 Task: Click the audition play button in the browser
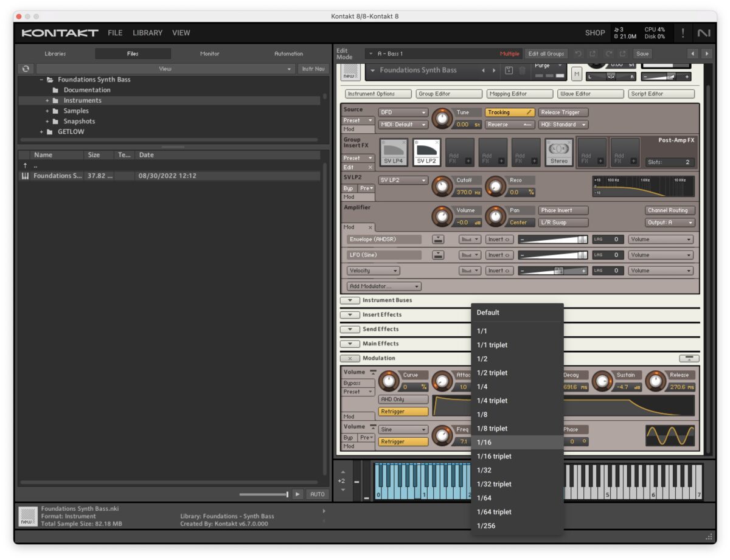tap(297, 494)
